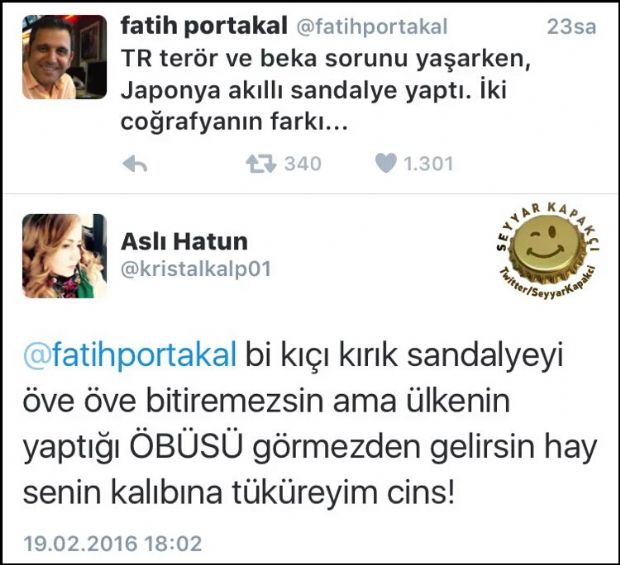Image resolution: width=620 pixels, height=565 pixels.
Task: Click the Aslı Hatun display name
Action: pos(184,241)
